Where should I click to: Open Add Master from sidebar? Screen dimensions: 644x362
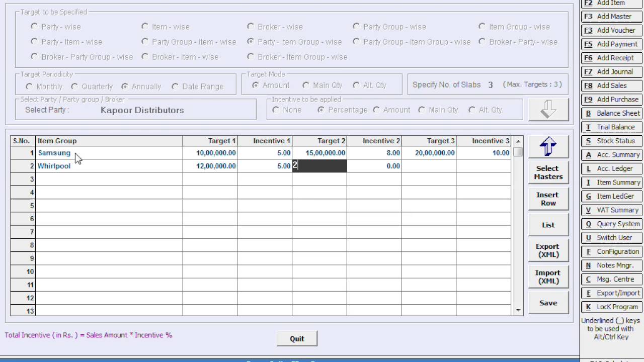click(x=611, y=17)
